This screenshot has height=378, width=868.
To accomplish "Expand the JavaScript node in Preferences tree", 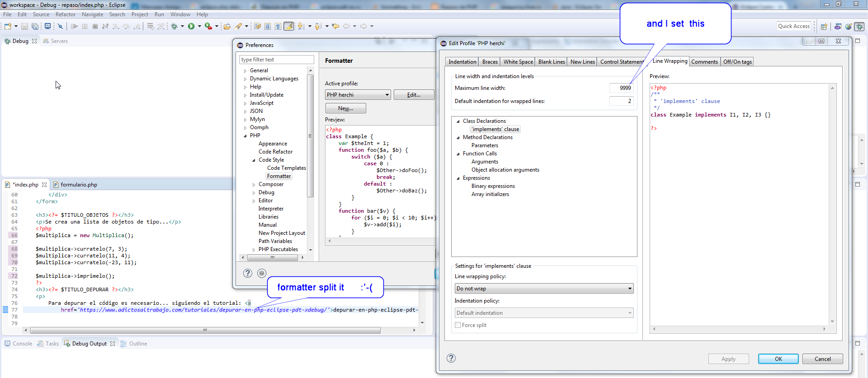I will click(245, 103).
